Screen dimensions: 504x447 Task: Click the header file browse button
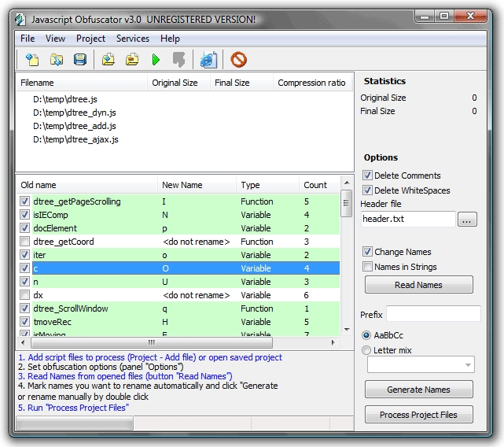click(467, 220)
